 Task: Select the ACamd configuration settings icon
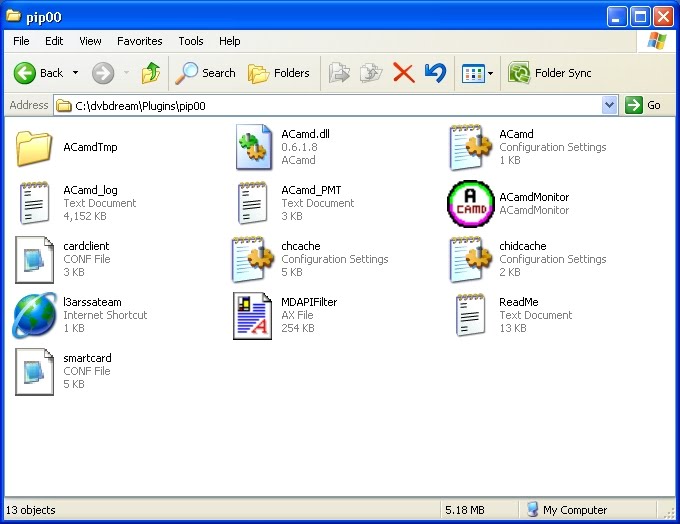470,147
